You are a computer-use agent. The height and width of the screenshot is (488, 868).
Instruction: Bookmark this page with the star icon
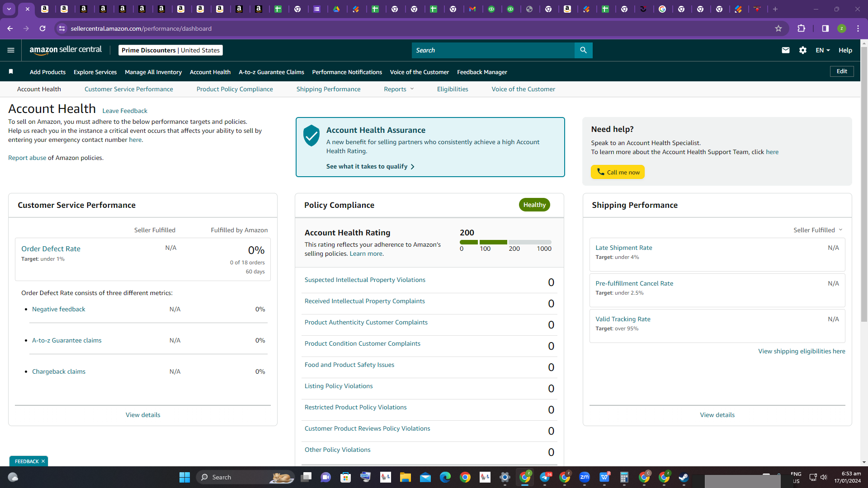tap(778, 28)
